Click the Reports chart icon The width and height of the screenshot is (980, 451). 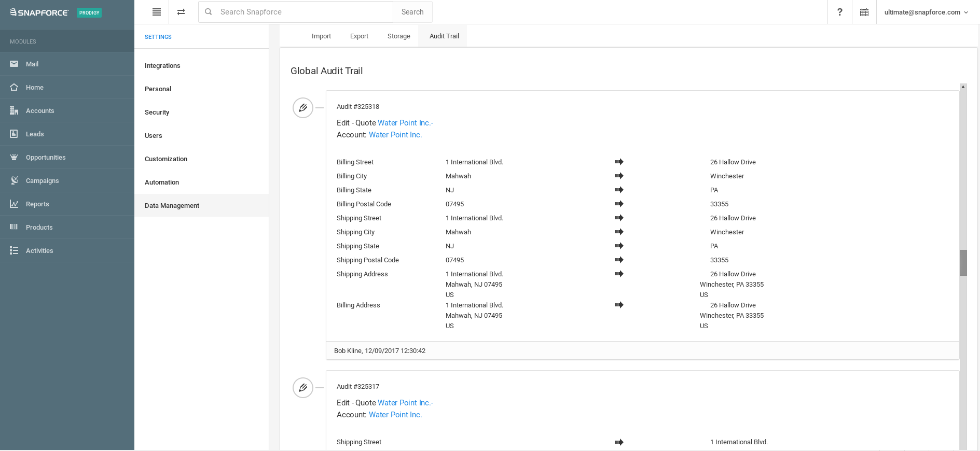14,204
